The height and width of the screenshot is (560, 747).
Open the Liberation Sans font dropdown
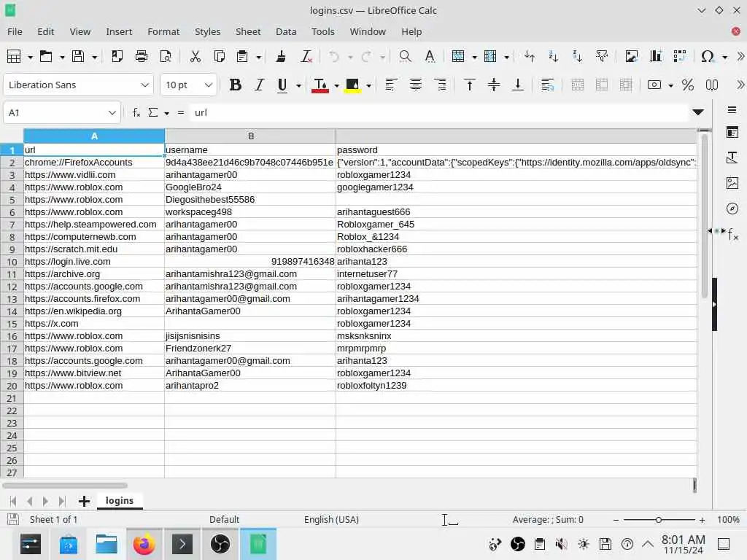(x=145, y=85)
